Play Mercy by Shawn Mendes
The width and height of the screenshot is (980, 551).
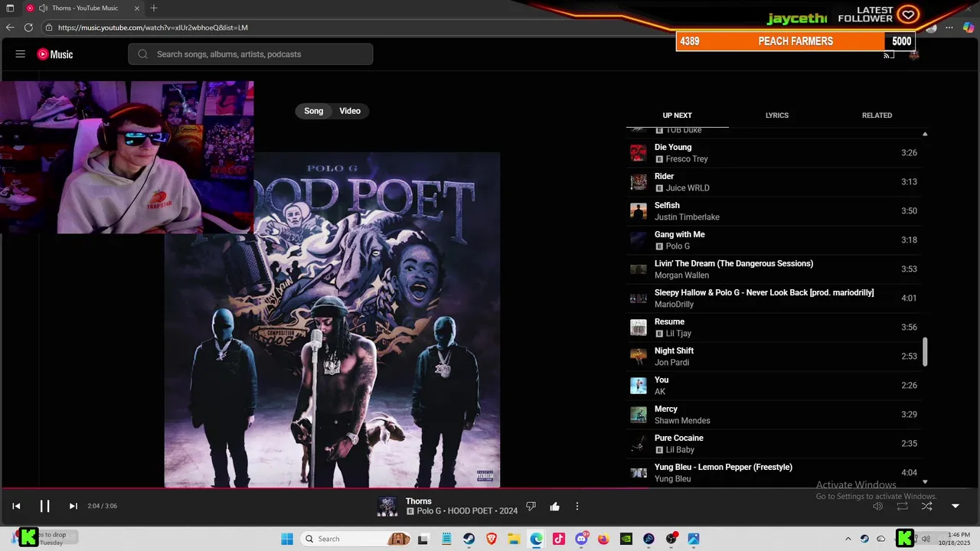[774, 415]
